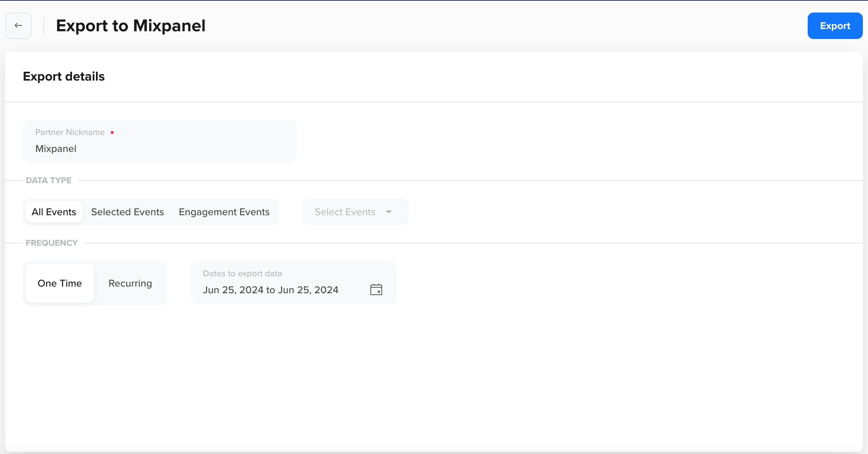Select the Engagement Events data type
Screen dimensions: 868x454
[224, 212]
